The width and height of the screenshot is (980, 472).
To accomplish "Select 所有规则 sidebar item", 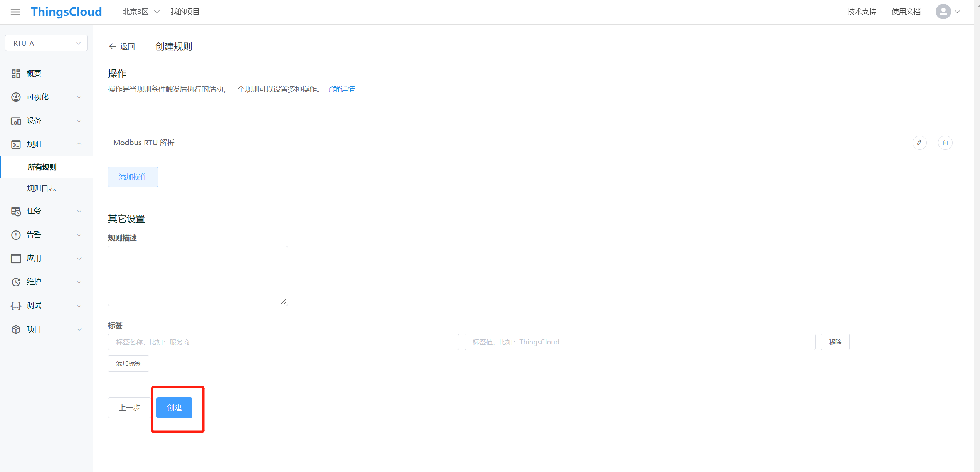I will (42, 167).
